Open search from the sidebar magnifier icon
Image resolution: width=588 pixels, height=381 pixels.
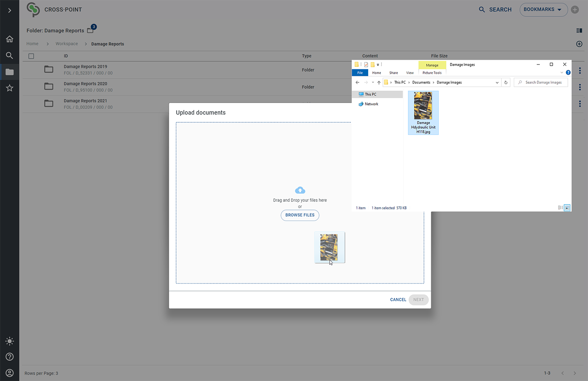click(10, 55)
